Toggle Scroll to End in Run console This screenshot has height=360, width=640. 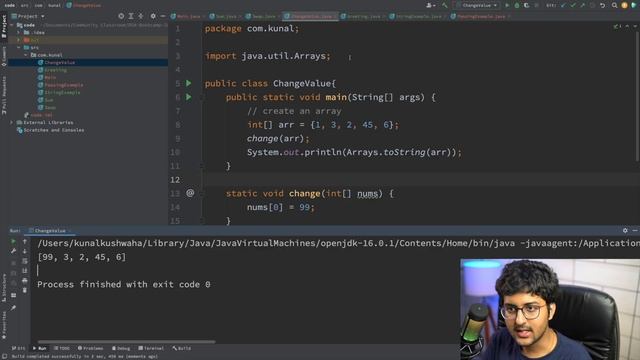pos(24,271)
